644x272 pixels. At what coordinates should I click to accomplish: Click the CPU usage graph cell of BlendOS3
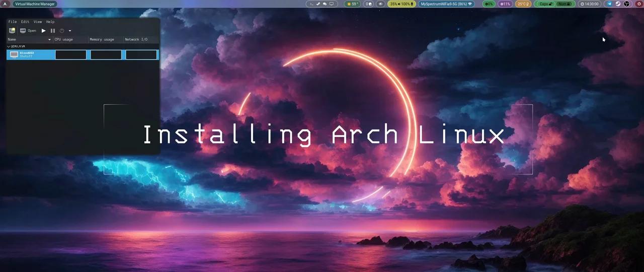pyautogui.click(x=71, y=54)
